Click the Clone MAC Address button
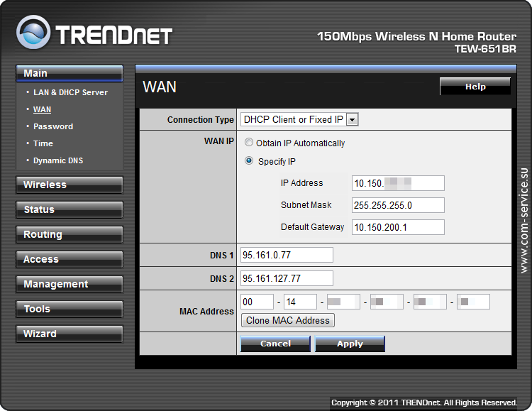Image resolution: width=532 pixels, height=411 pixels. 288,320
